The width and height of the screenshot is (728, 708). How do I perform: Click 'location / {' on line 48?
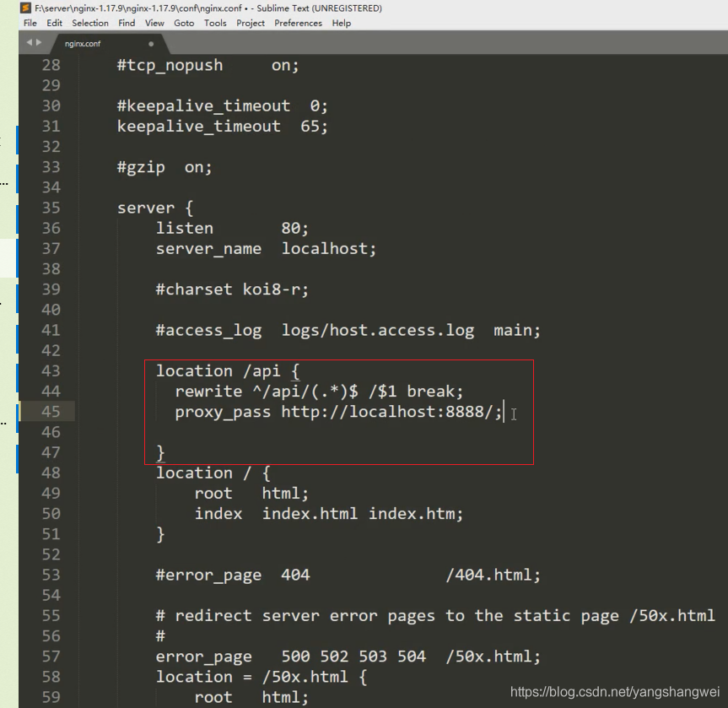click(x=213, y=473)
